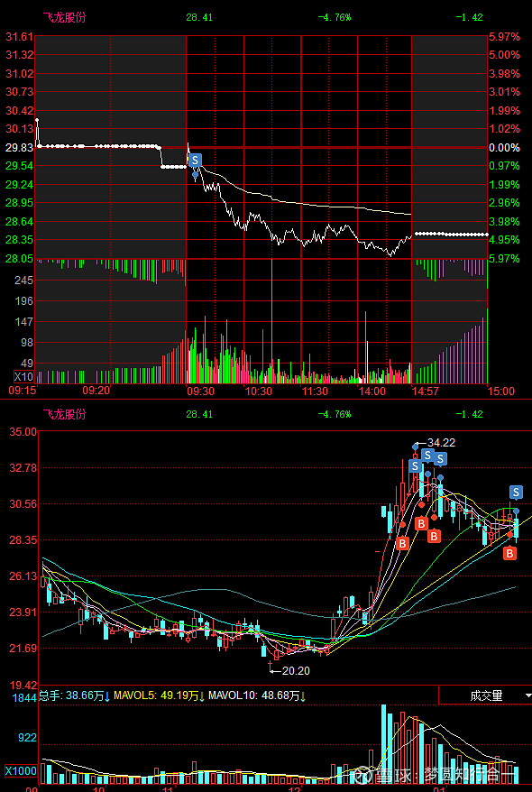Click the 28.05 bottom price axis label
The image size is (532, 792).
[19, 258]
